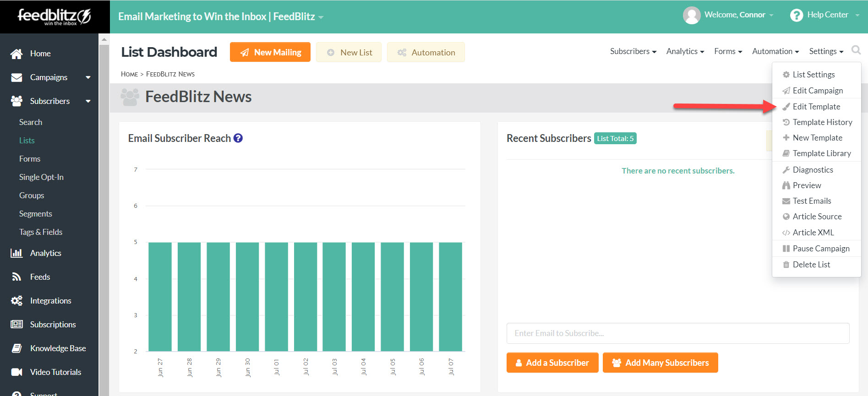
Task: Click the Integrations gears icon
Action: click(16, 301)
